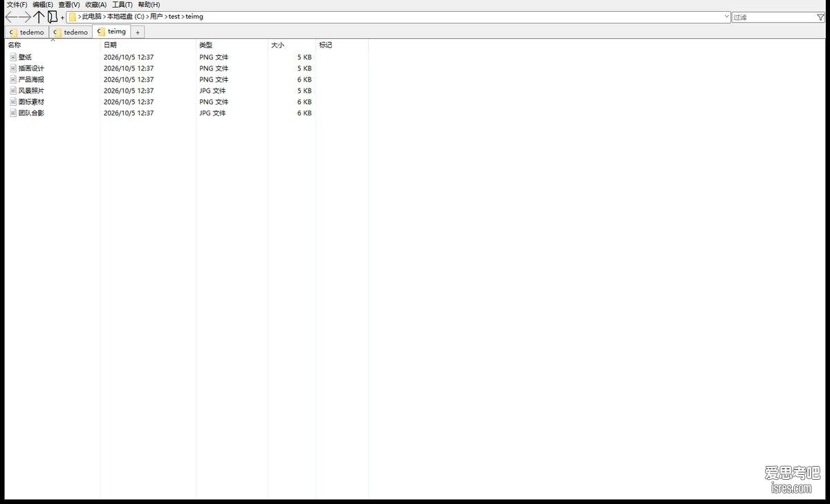This screenshot has width=830, height=504.
Task: Open the 工具(T) menu
Action: (x=122, y=5)
